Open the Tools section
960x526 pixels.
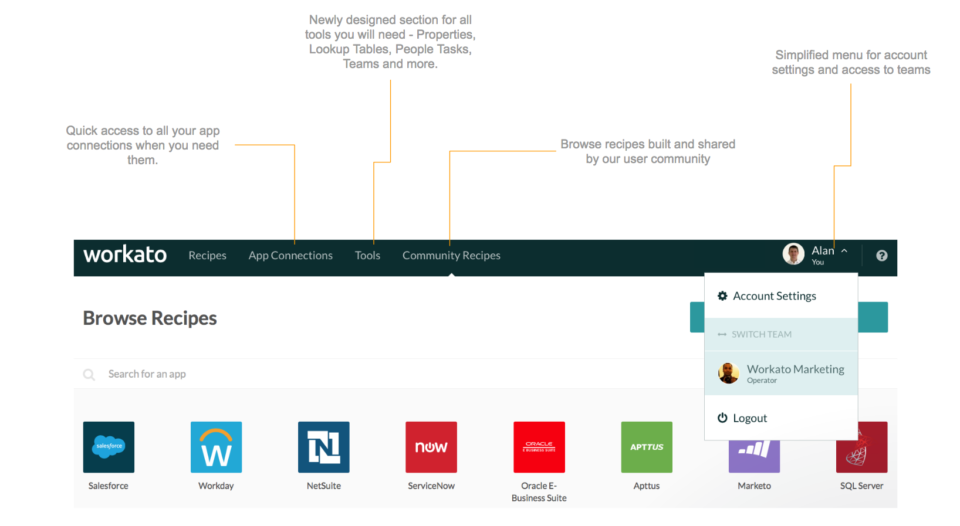367,256
